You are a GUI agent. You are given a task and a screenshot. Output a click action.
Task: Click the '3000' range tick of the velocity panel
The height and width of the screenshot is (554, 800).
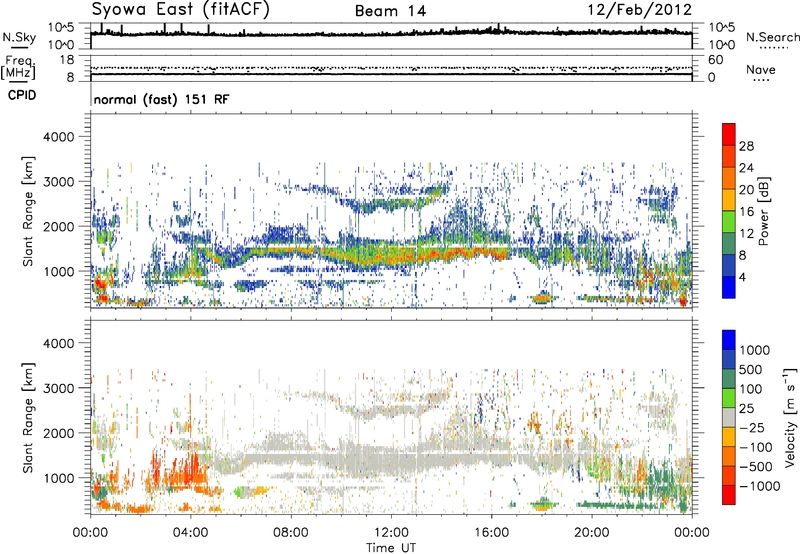pos(58,388)
